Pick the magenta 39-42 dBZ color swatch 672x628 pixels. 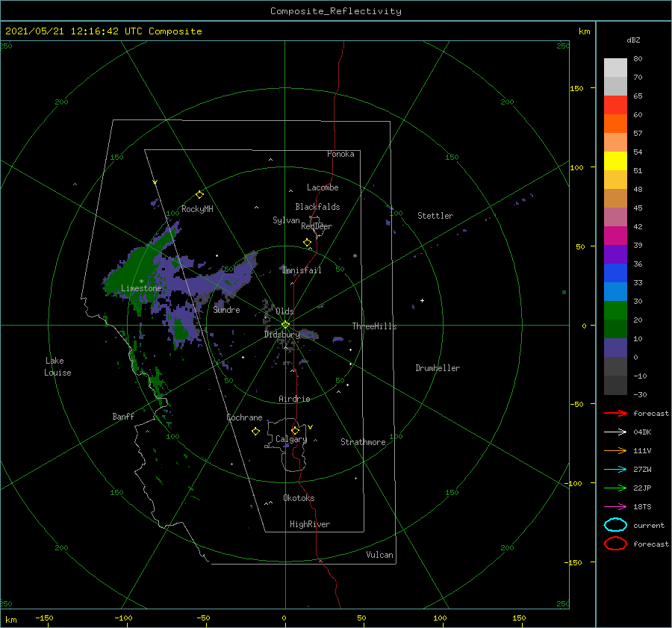[615, 236]
